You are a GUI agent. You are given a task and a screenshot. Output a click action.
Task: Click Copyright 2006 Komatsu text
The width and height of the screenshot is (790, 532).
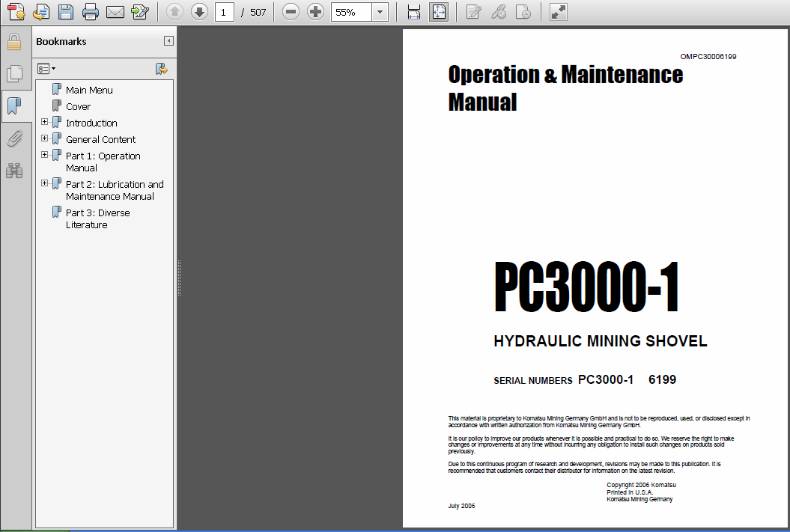642,485
